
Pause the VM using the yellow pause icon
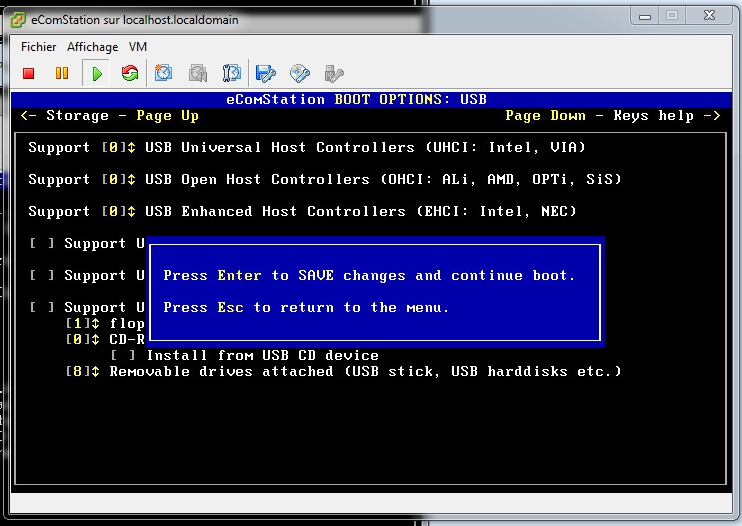pos(62,73)
